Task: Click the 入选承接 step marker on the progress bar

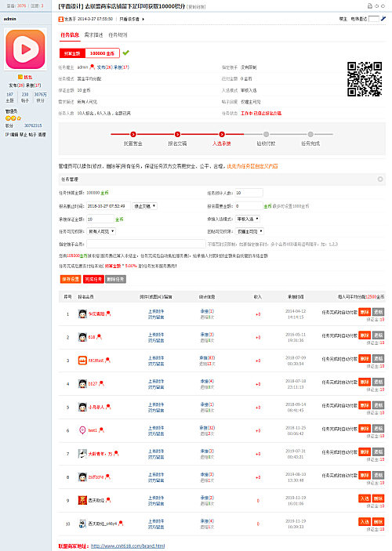Action: 222,134
